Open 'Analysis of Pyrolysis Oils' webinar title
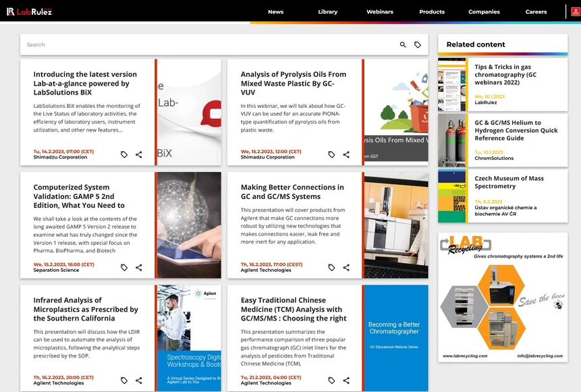Viewport: 581px width, 392px height. [x=294, y=84]
